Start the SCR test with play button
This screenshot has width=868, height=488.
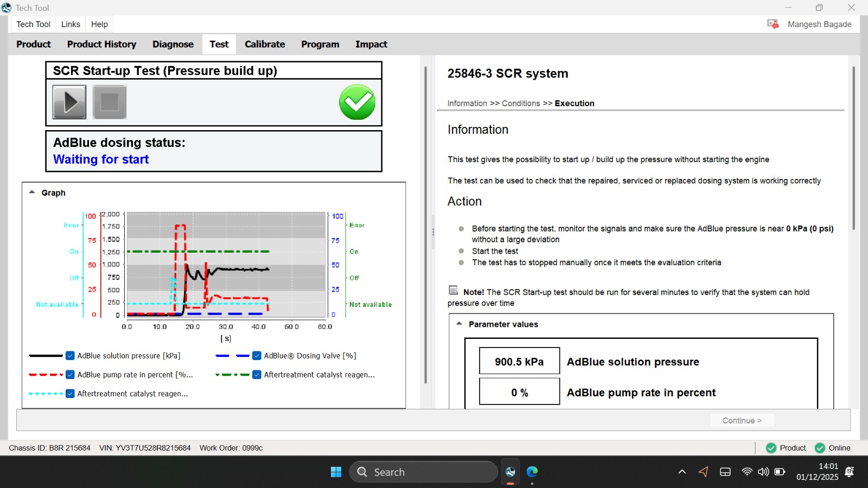point(69,102)
